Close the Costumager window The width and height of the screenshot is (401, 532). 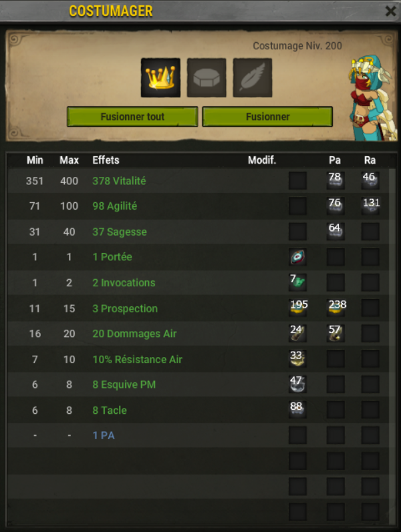[x=390, y=11]
